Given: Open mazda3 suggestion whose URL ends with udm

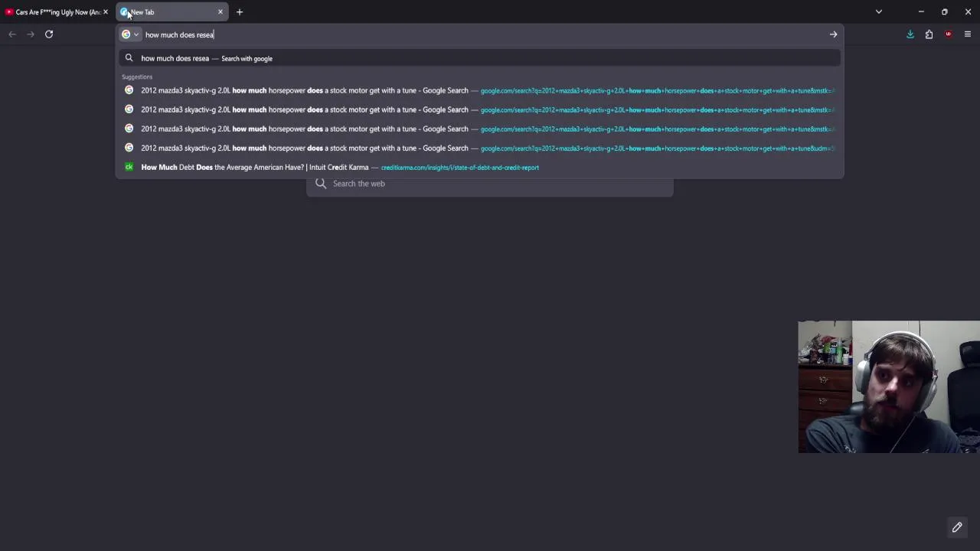Looking at the screenshot, I should (x=480, y=148).
